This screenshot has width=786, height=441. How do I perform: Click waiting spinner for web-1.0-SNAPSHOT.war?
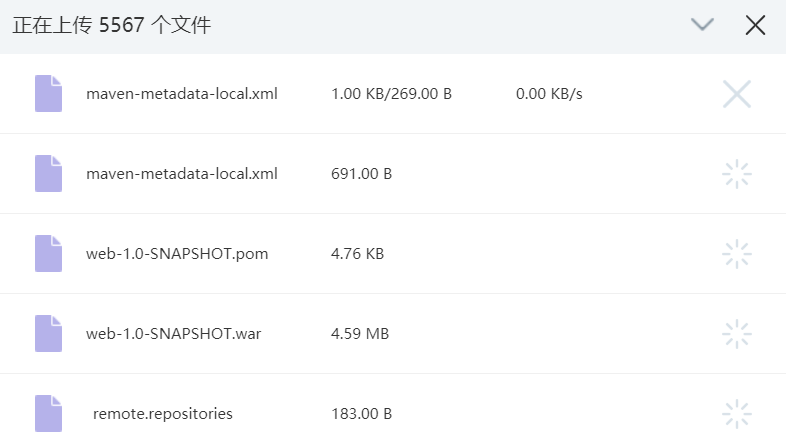click(x=737, y=334)
